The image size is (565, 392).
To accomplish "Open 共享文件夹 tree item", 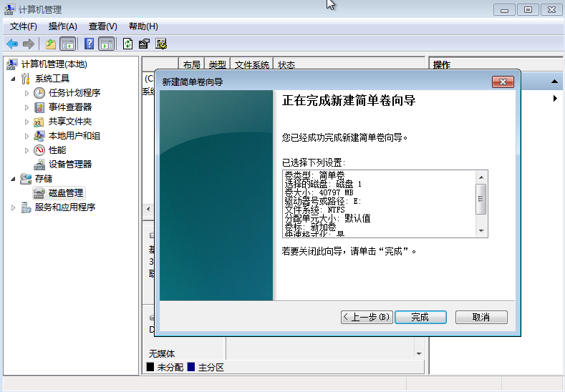I will click(70, 122).
